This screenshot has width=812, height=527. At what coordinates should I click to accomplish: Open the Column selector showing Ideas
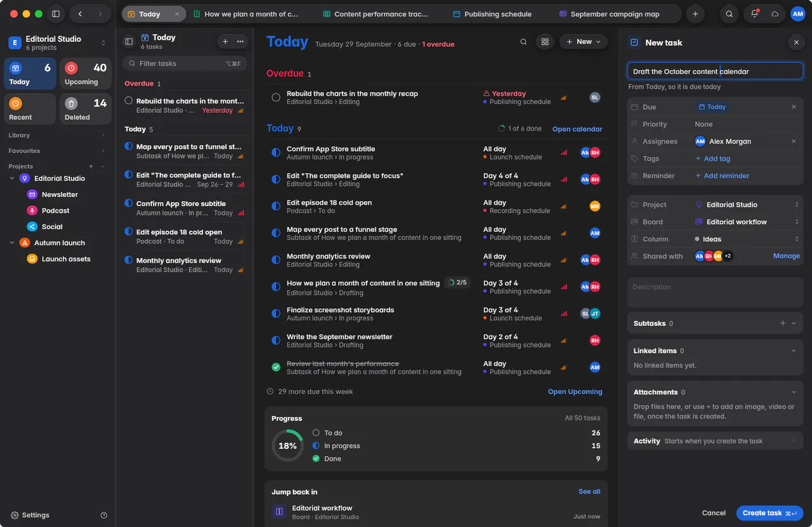point(747,239)
